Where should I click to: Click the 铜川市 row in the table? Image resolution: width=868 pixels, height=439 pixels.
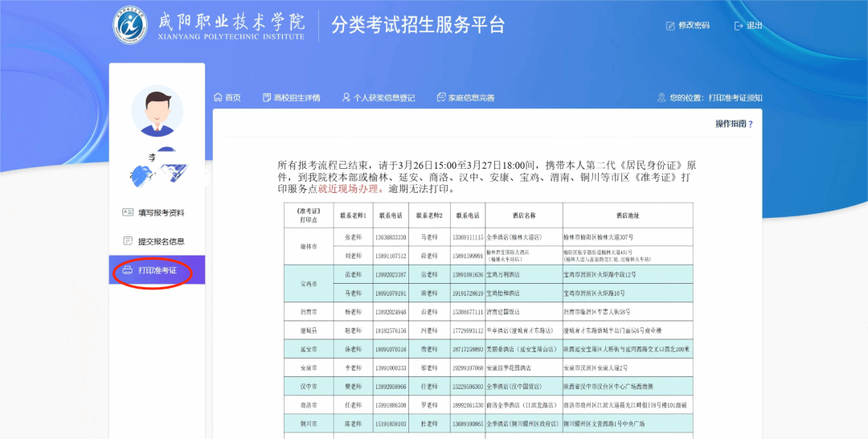(x=309, y=423)
